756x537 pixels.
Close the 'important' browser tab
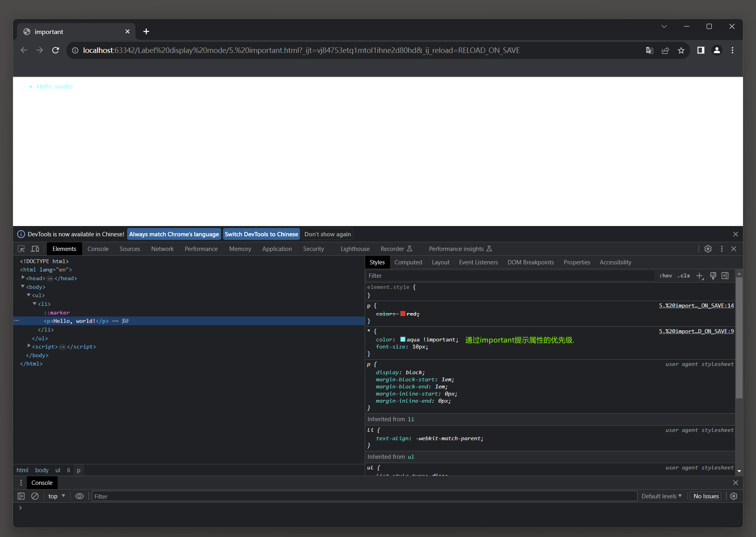pos(128,32)
